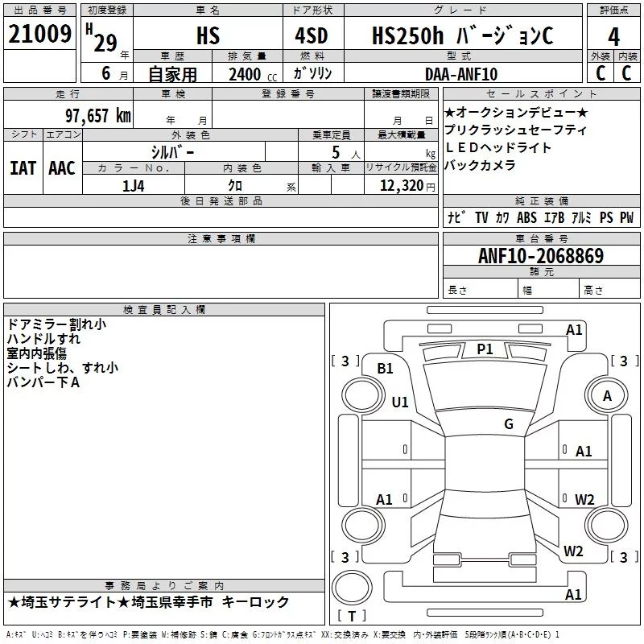Click color number 1J4
This screenshot has width=644, height=644.
(x=134, y=186)
